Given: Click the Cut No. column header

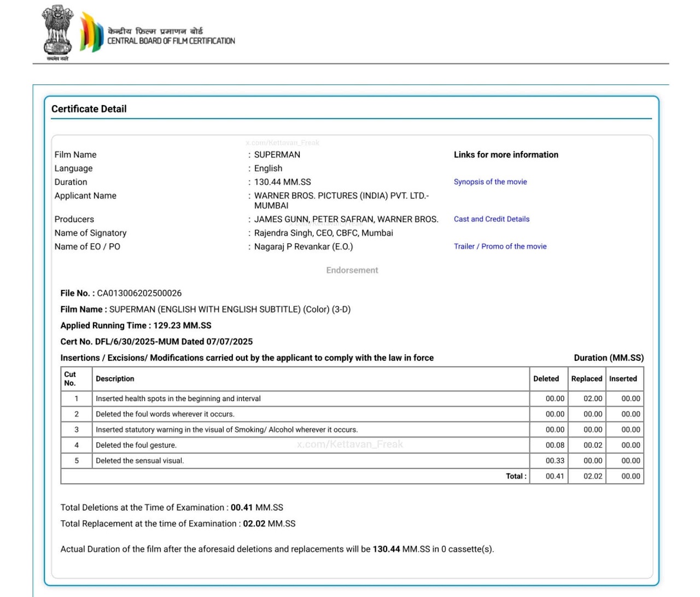Looking at the screenshot, I should coord(71,379).
